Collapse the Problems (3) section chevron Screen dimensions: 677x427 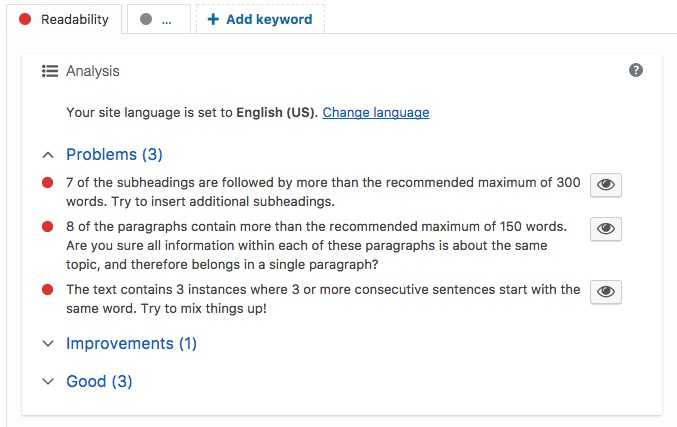47,155
